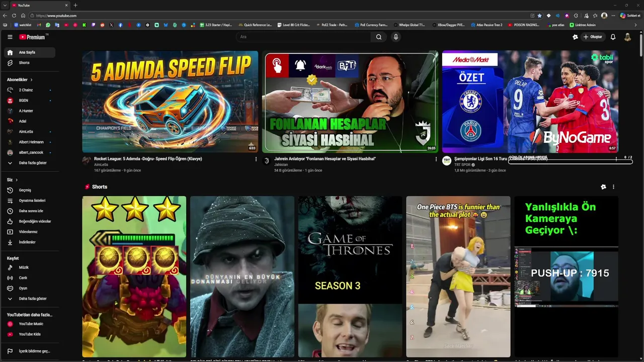Open a new browser tab

[75, 5]
